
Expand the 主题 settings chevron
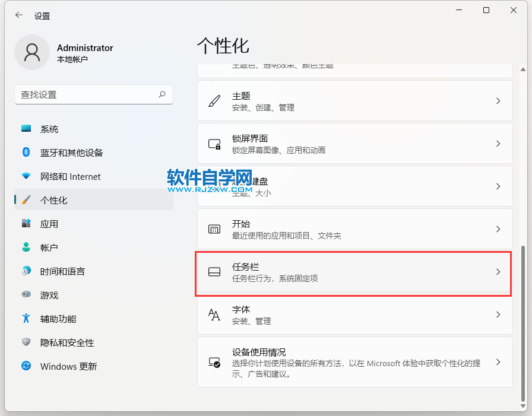(498, 101)
